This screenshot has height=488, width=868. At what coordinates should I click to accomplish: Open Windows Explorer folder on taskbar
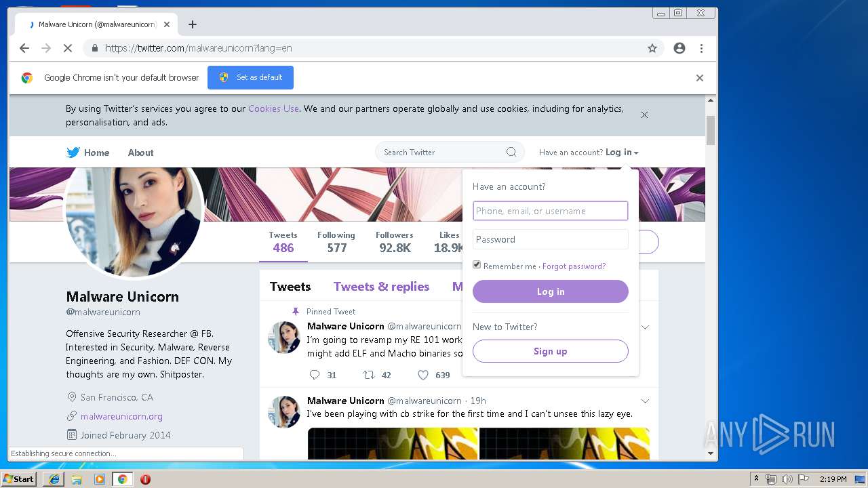tap(77, 479)
